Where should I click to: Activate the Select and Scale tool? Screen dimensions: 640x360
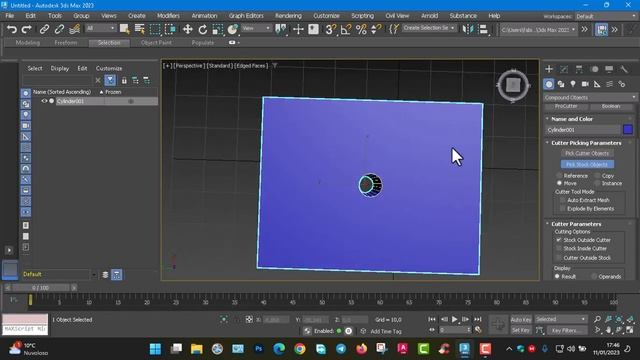click(218, 29)
